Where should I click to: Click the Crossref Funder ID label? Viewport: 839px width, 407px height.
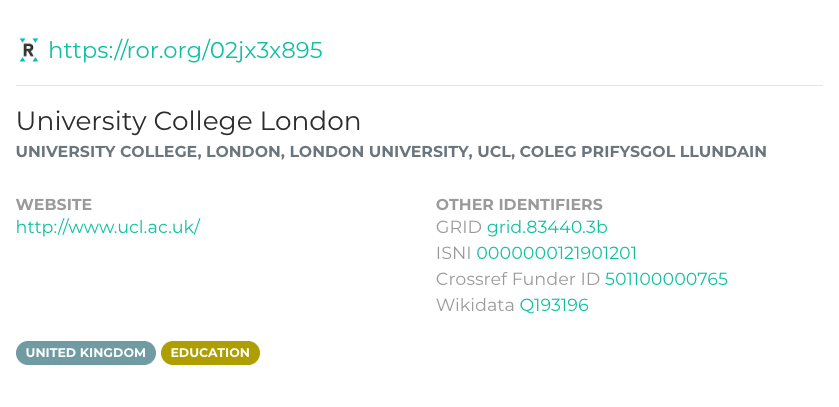pos(518,279)
